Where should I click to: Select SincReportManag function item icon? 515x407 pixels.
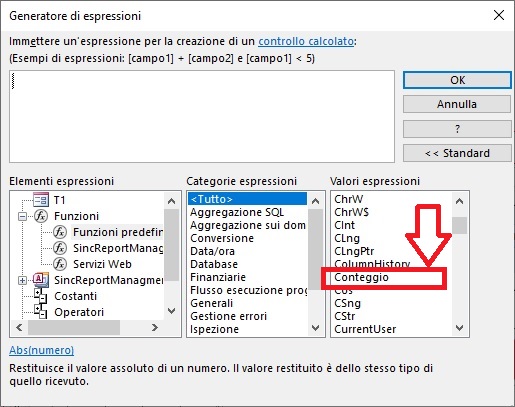point(60,248)
